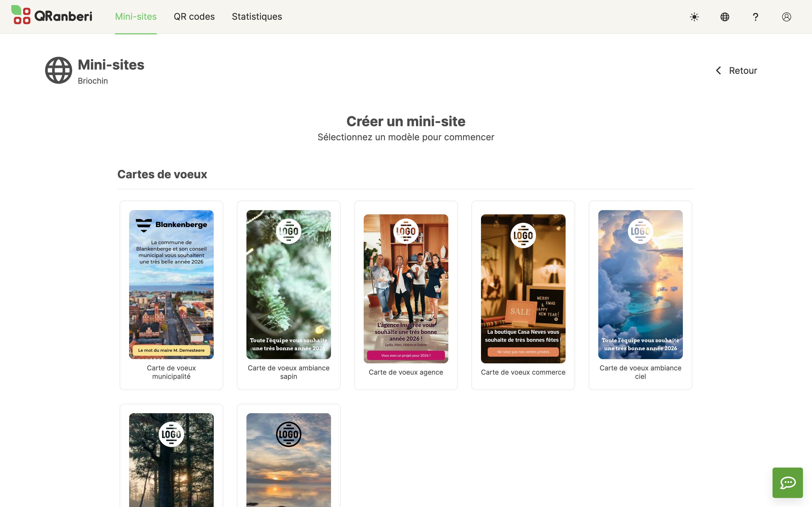812x507 pixels.
Task: Choose the Carte de voeux commerce template
Action: tap(523, 288)
